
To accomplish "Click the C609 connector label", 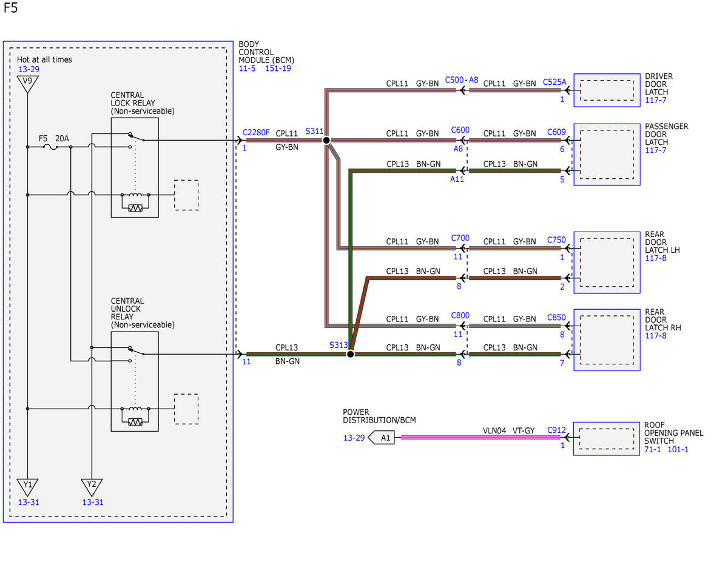I will tap(556, 132).
